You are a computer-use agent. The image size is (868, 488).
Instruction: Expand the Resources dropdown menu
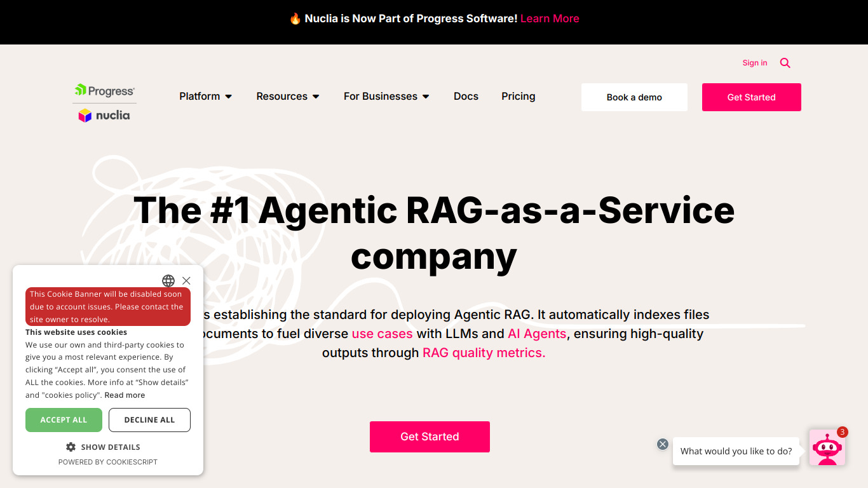(288, 97)
